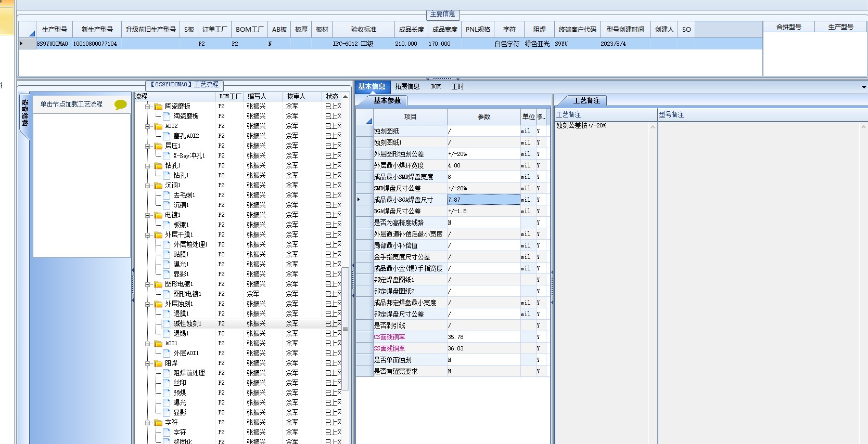The width and height of the screenshot is (868, 444).
Task: Collapse the 钻孔1 tree node
Action: coord(148,165)
